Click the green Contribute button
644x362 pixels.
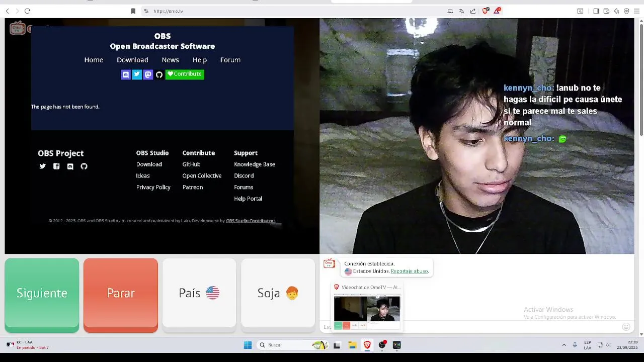pyautogui.click(x=185, y=74)
